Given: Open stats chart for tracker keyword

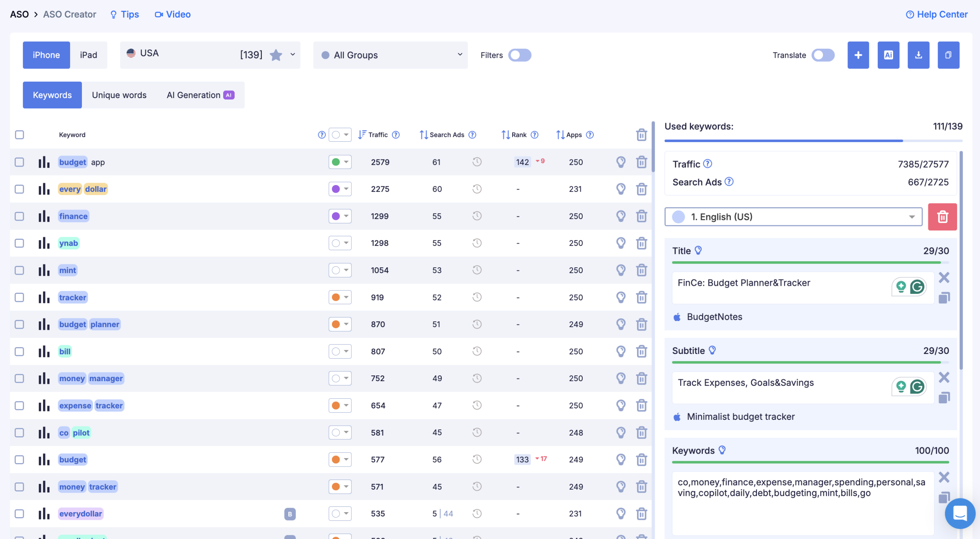Looking at the screenshot, I should 44,297.
